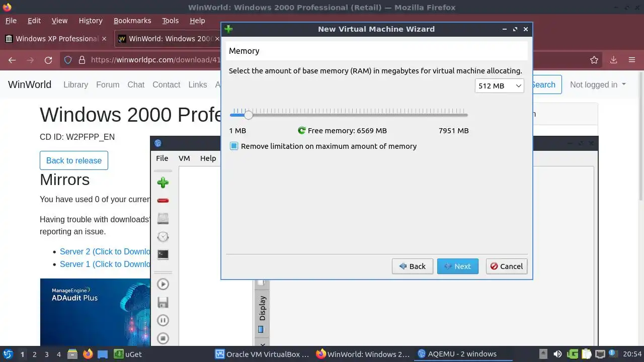Open the AQEMU File menu
This screenshot has height=362, width=644.
pyautogui.click(x=162, y=158)
